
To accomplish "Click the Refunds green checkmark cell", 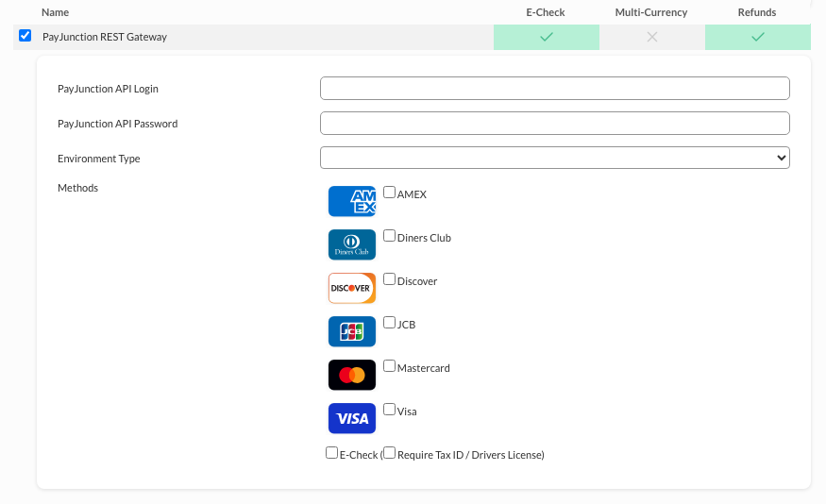I will pos(758,37).
